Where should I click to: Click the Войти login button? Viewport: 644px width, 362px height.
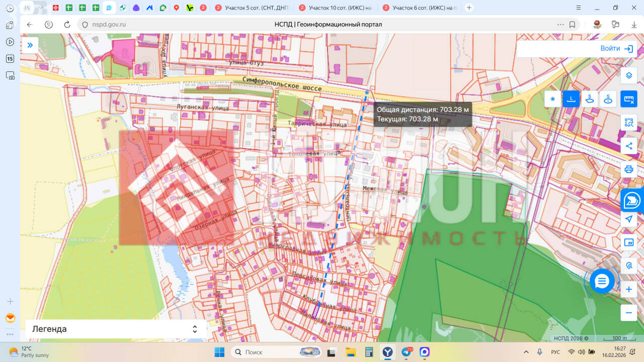616,49
